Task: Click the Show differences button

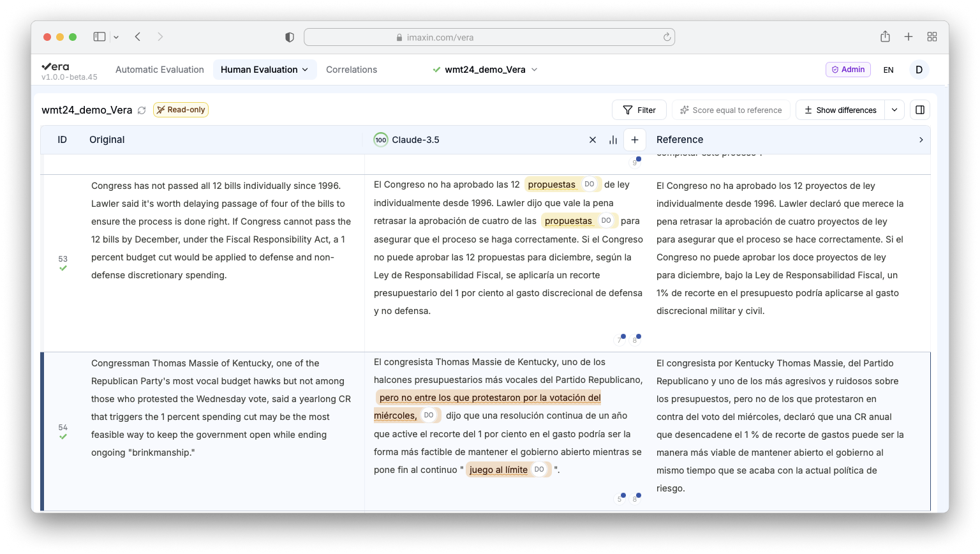Action: (x=840, y=110)
